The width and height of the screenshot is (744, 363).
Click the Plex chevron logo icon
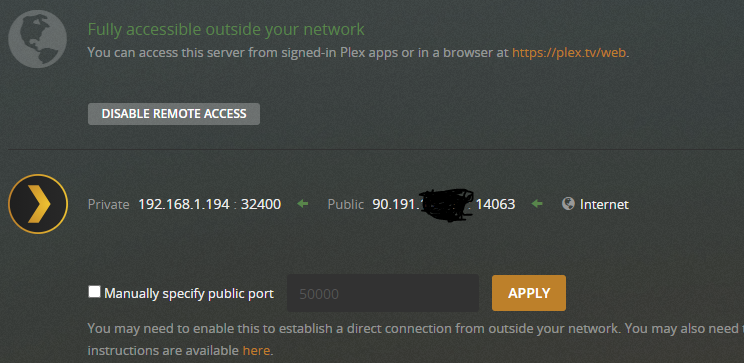coord(38,204)
